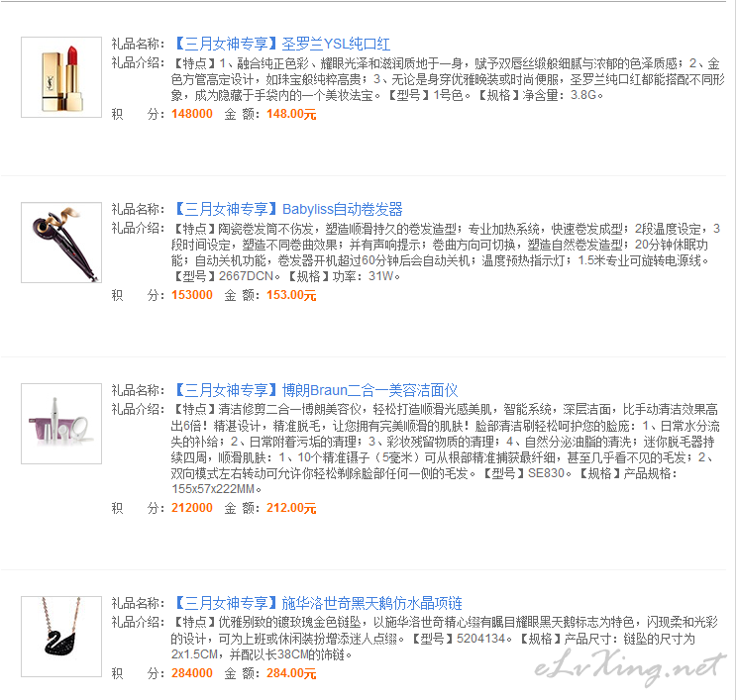Open the Babyliss自动卷发器 gift title link
Screen dimensions: 737x700
tap(288, 209)
